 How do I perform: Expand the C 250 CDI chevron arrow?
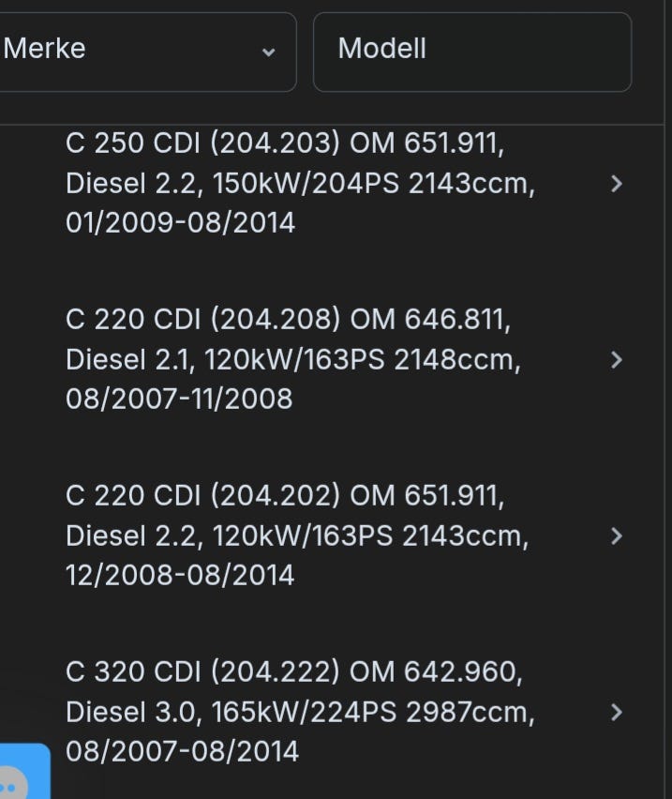(x=616, y=184)
